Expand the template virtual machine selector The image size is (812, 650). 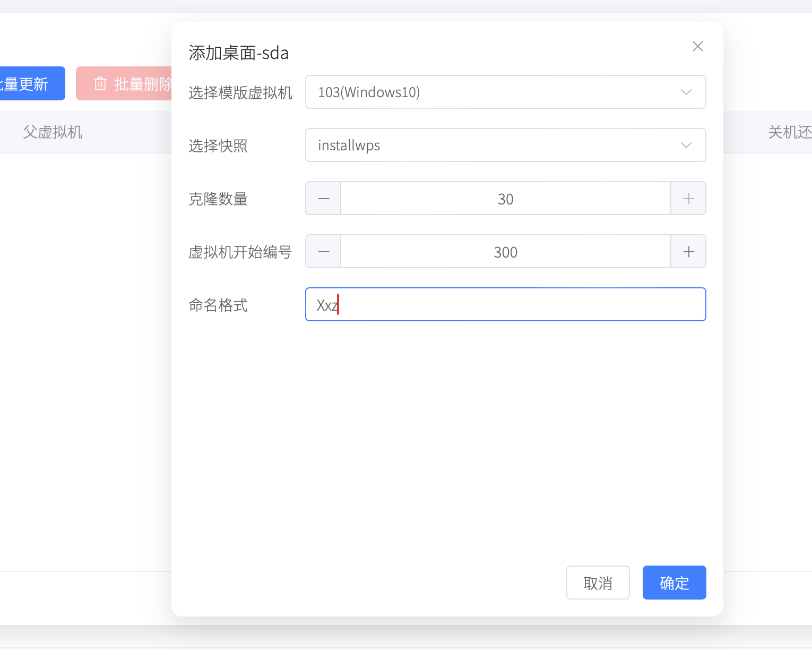point(505,92)
